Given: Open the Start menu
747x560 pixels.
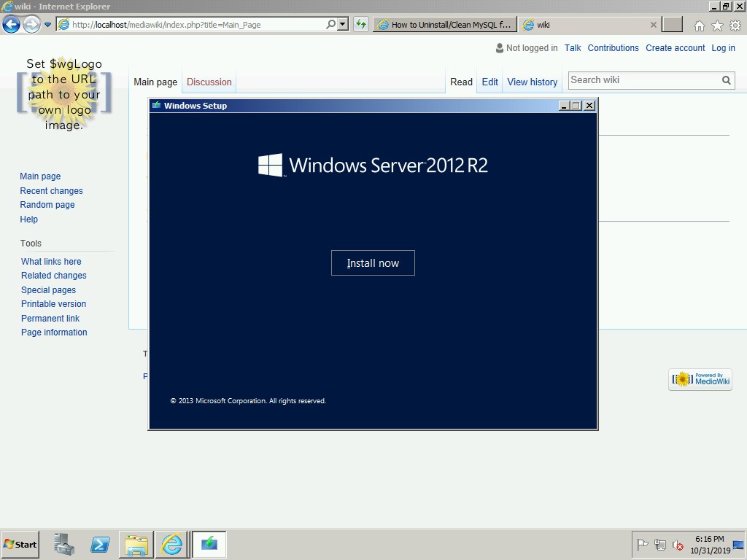Looking at the screenshot, I should click(x=20, y=544).
